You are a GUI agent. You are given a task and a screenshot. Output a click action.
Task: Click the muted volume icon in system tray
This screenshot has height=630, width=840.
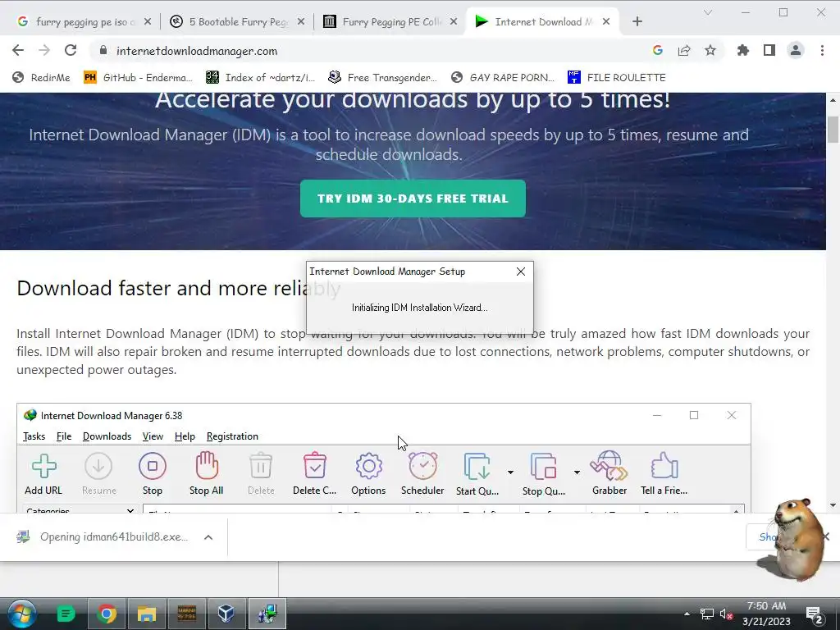click(726, 614)
